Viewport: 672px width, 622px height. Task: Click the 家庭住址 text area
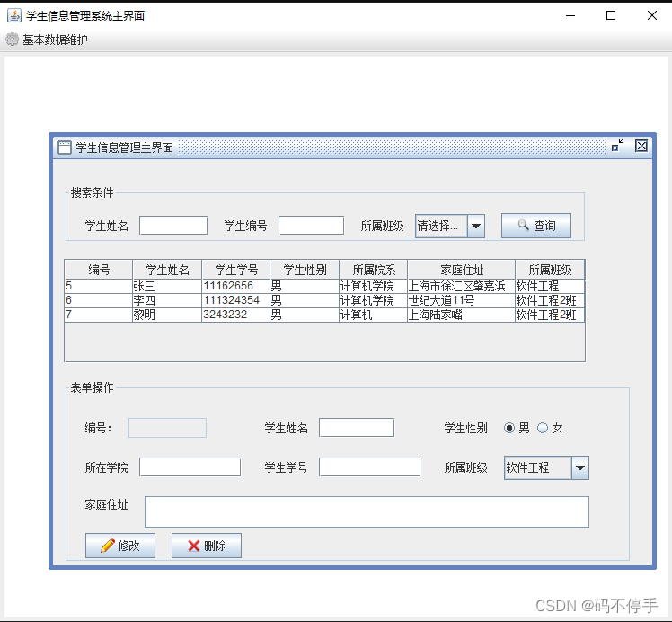point(367,511)
